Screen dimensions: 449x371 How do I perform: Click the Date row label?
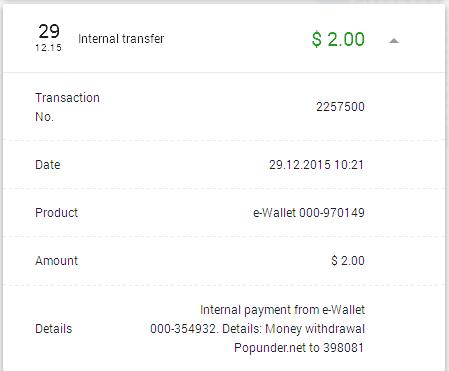(x=48, y=165)
